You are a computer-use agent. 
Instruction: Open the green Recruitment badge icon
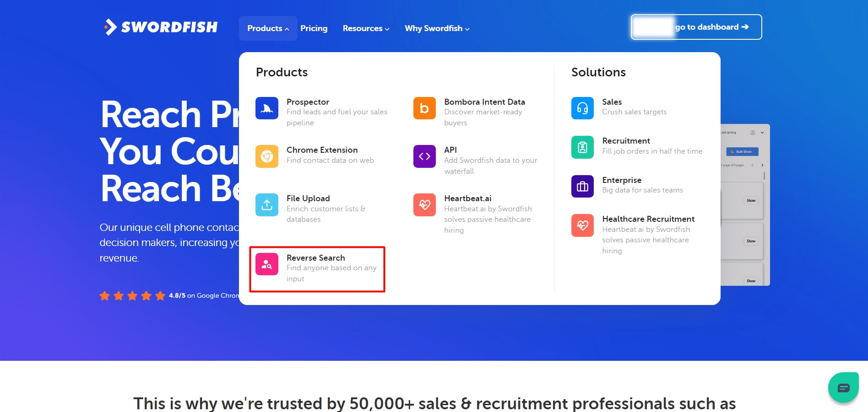(x=582, y=147)
